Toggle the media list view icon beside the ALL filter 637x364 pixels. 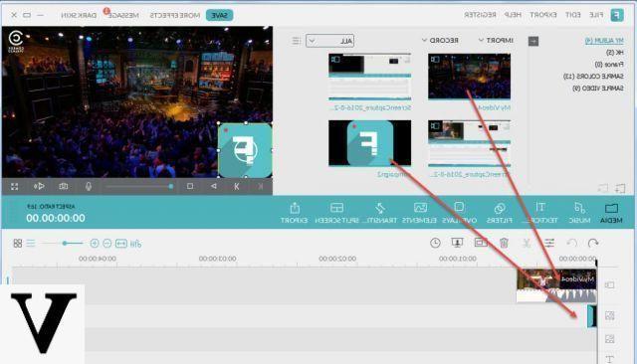[x=297, y=41]
